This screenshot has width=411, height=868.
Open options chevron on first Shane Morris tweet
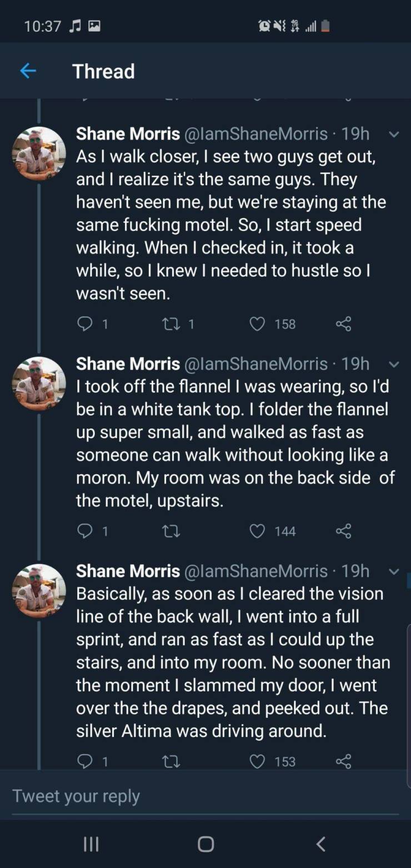[x=394, y=134]
